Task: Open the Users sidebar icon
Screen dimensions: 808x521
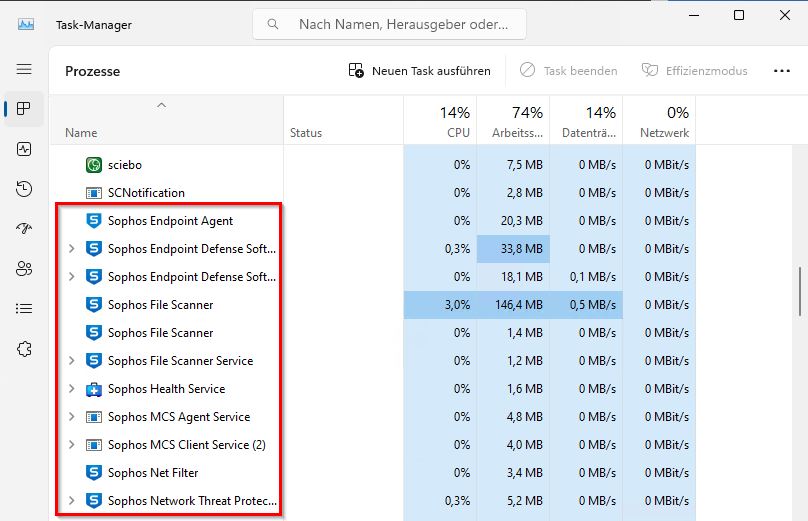Action: (x=24, y=269)
